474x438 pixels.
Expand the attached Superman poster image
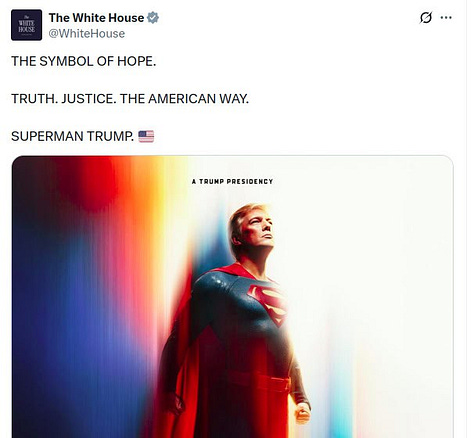233,297
